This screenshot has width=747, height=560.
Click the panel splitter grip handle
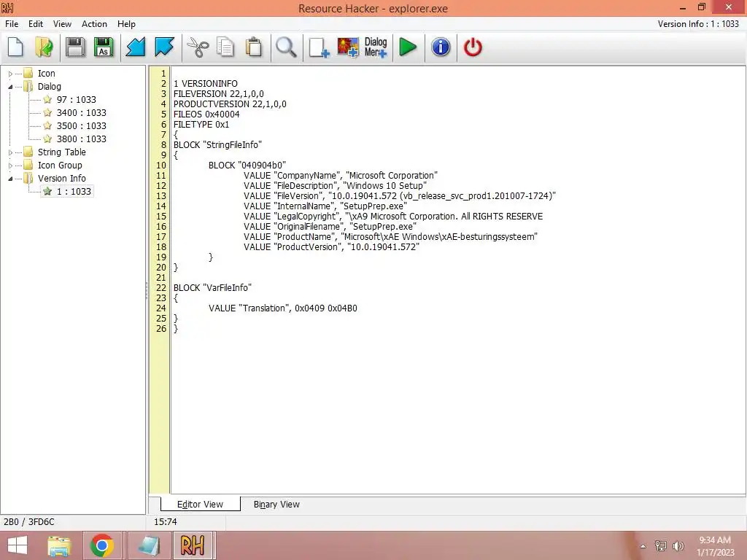click(x=147, y=290)
